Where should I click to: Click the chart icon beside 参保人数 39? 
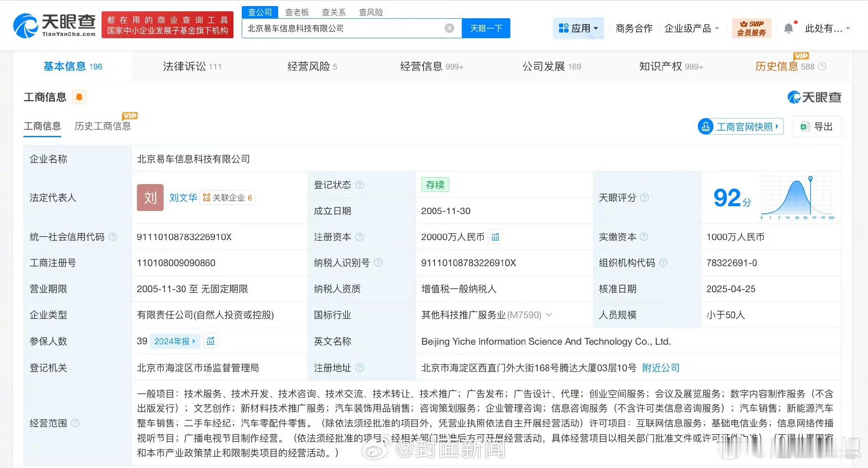click(x=211, y=342)
